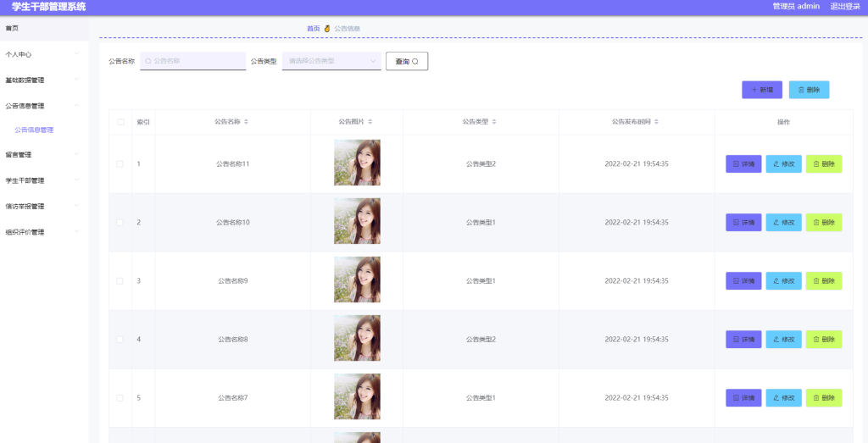Click the sort arrows beside 公告发布时间 header

point(657,122)
